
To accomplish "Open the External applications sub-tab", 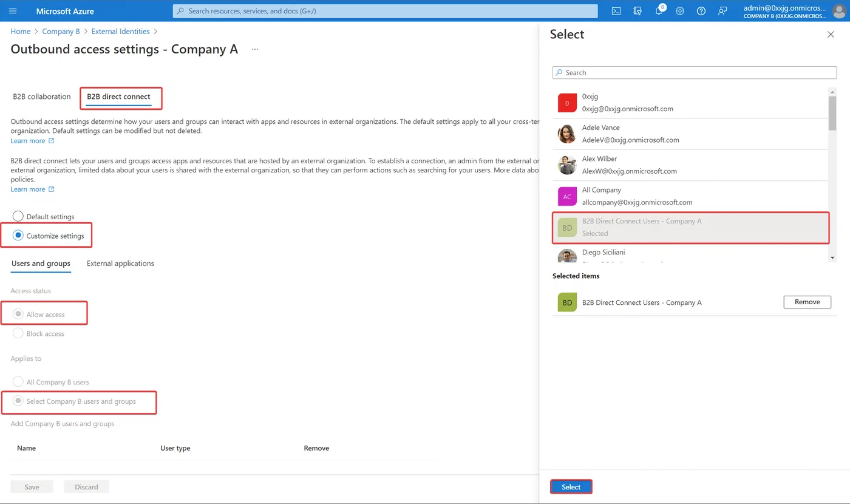I will click(120, 264).
